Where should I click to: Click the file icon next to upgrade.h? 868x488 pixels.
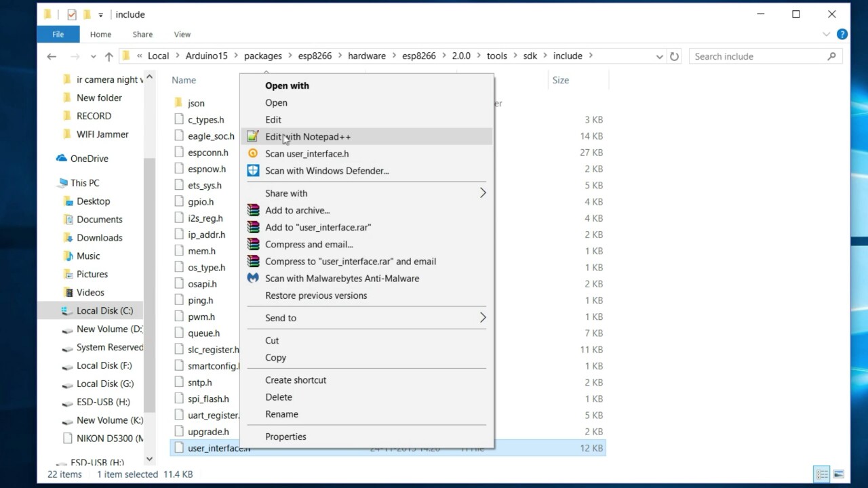tap(179, 432)
